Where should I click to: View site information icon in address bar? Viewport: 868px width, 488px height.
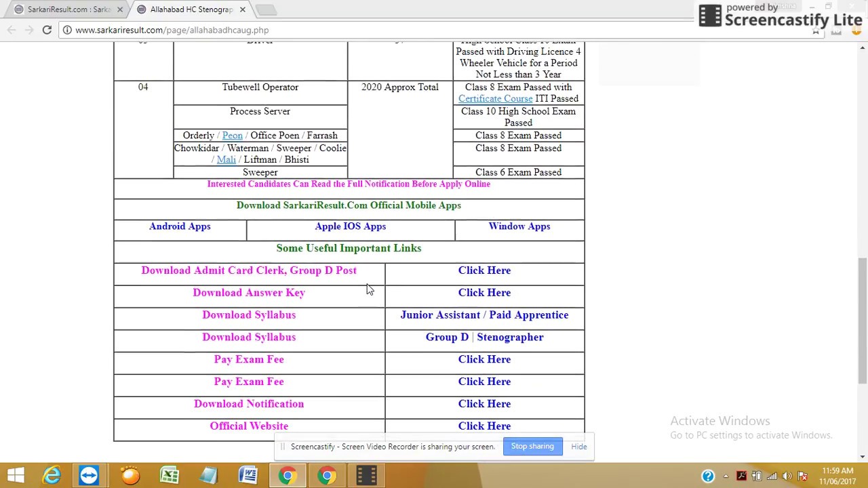pos(67,30)
